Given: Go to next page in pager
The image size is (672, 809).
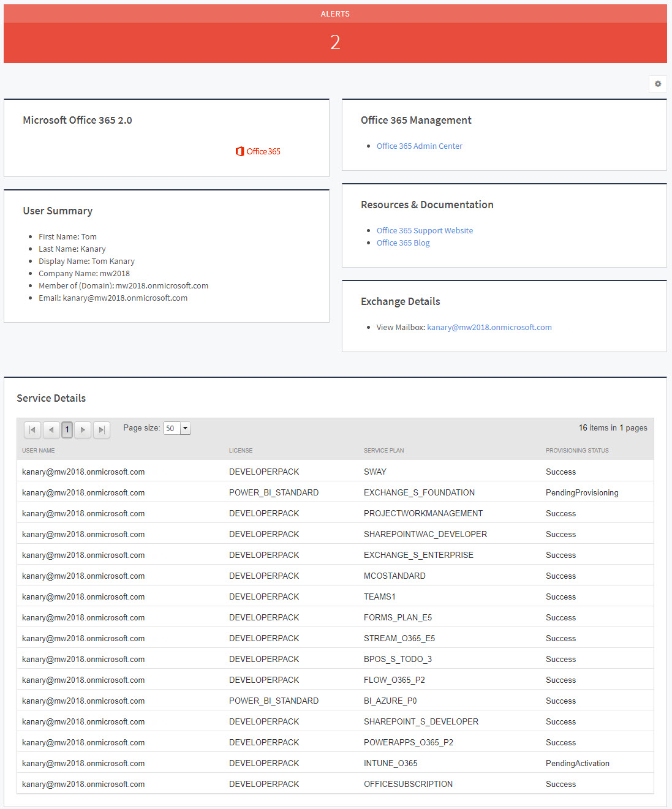Looking at the screenshot, I should click(x=83, y=430).
